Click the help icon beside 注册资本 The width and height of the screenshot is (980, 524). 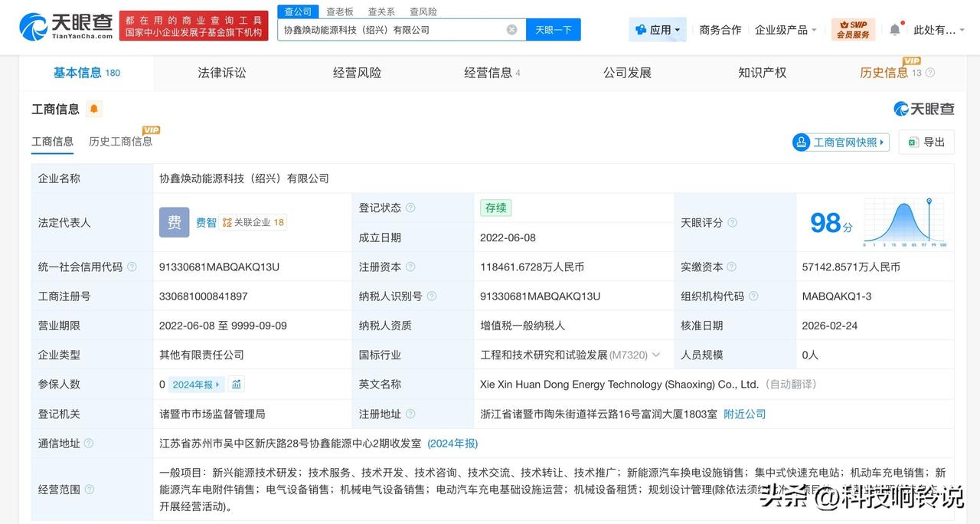click(x=412, y=267)
